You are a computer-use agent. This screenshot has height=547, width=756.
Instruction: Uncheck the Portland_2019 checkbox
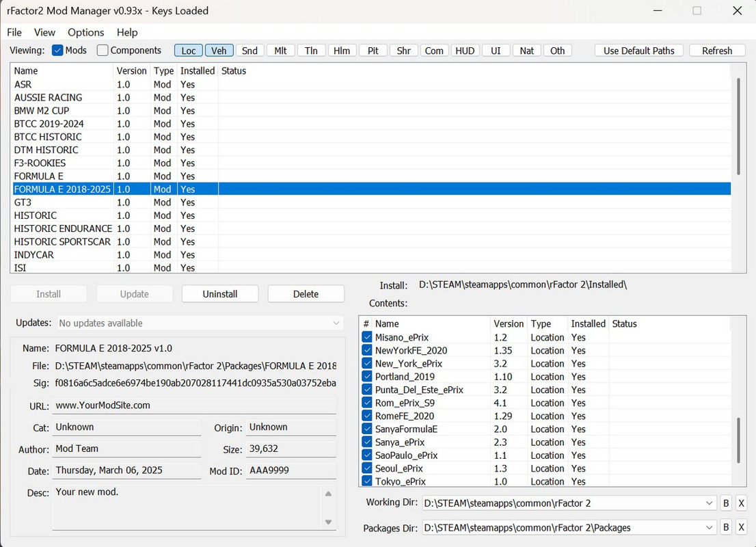(x=367, y=376)
